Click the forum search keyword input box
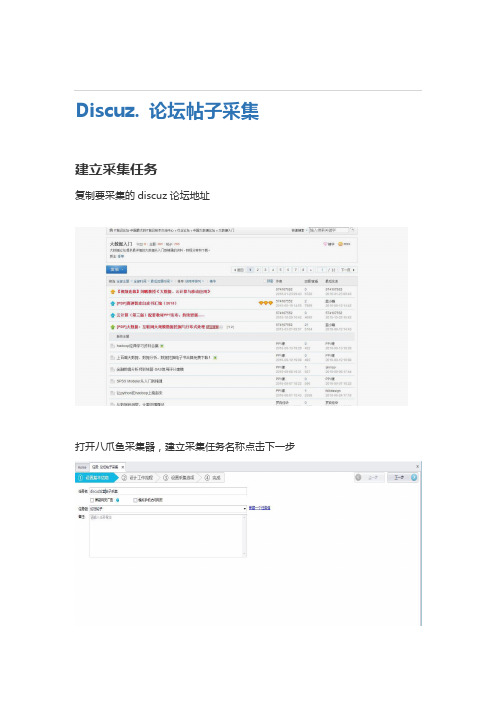This screenshot has height=702, width=496. point(328,230)
